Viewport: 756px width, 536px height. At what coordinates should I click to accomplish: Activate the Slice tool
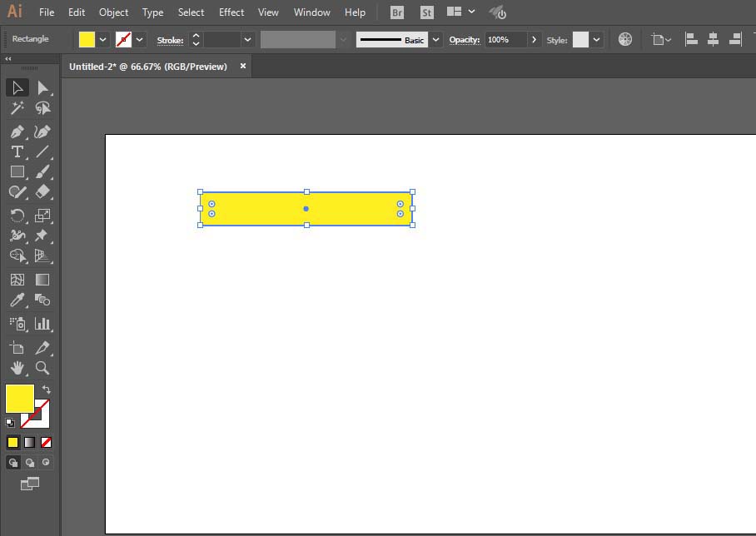pos(42,348)
